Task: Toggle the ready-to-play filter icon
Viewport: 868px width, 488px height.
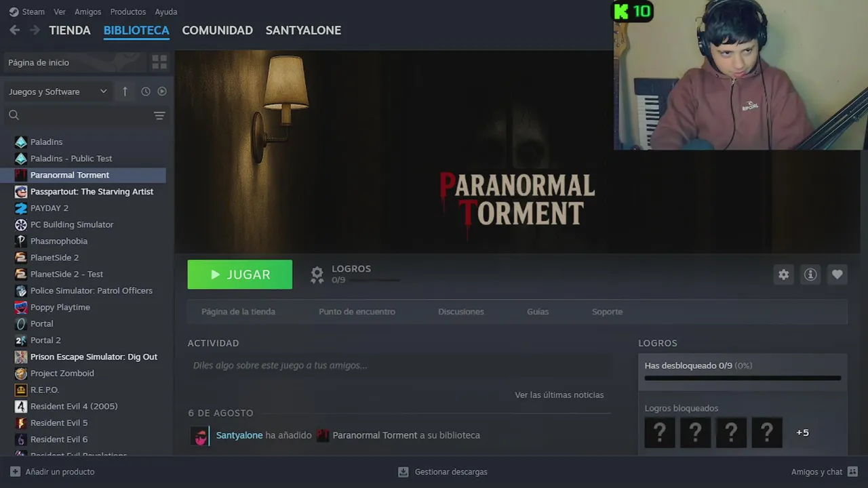Action: [x=162, y=91]
